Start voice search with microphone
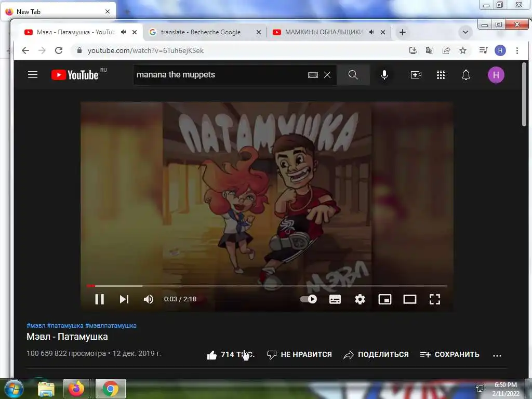This screenshot has width=532, height=399. [x=384, y=75]
